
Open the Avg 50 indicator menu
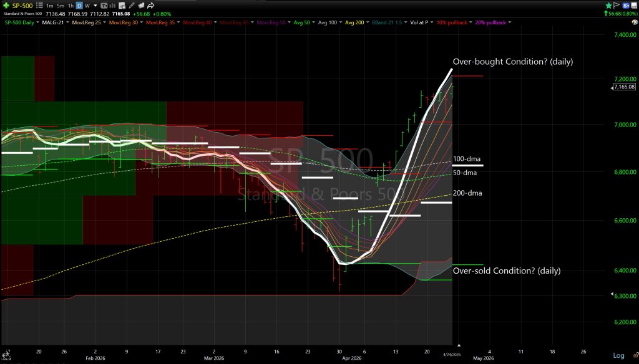[313, 22]
